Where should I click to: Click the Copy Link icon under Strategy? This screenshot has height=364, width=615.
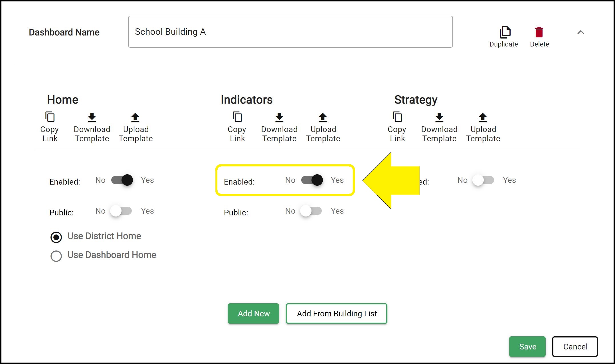397,117
